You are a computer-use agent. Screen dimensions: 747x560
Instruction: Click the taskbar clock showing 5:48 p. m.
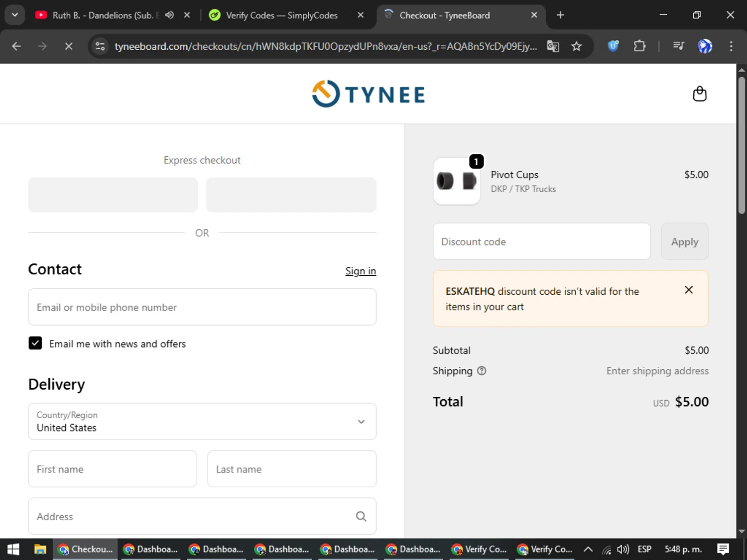click(683, 549)
